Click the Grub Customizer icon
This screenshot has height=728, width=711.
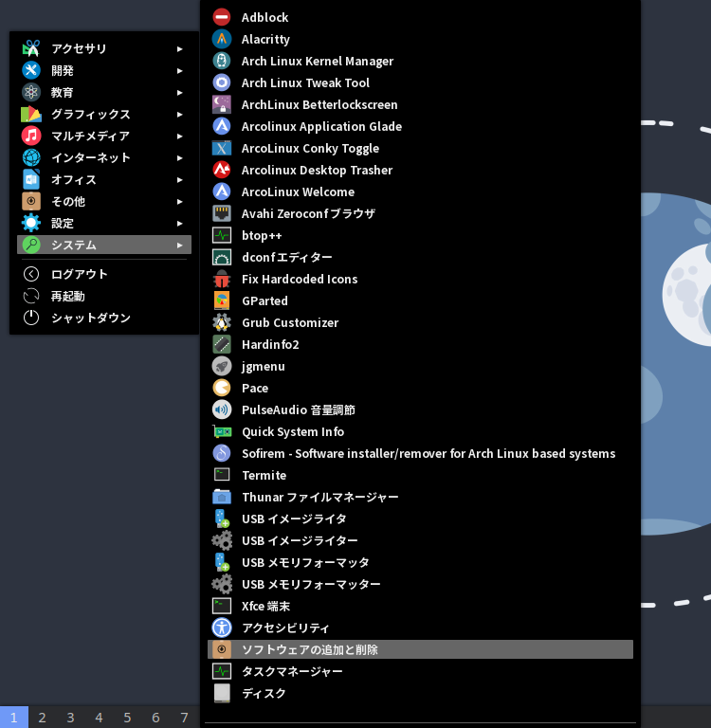pos(222,322)
